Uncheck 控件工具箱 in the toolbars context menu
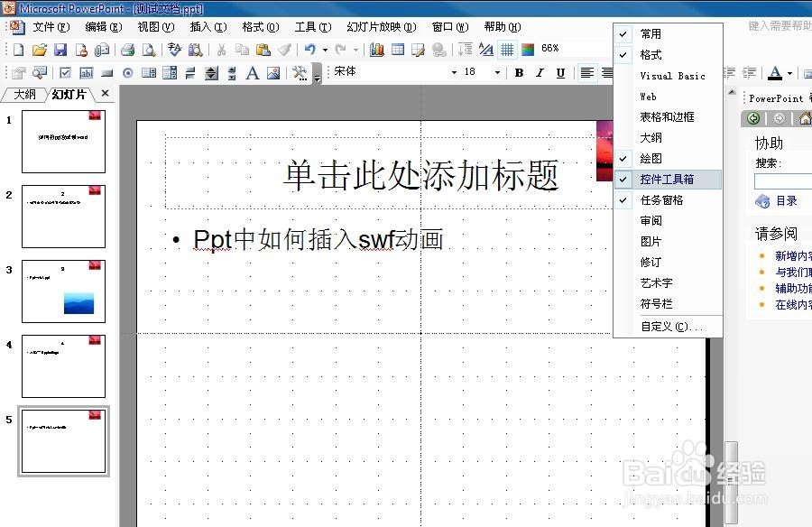The image size is (812, 527). point(668,180)
